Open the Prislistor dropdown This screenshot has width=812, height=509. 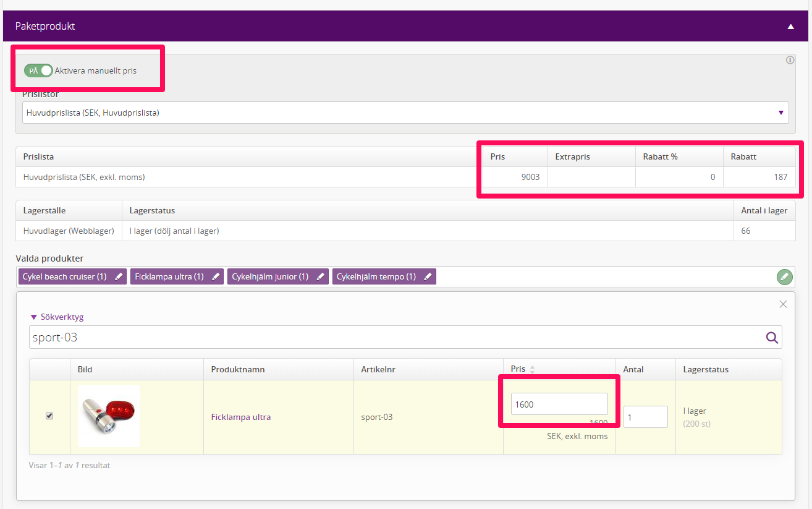point(405,113)
